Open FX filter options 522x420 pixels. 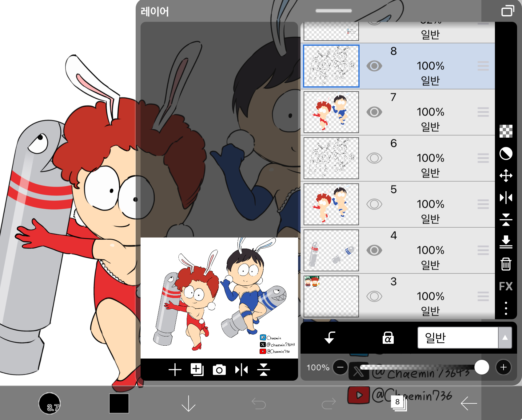pos(506,286)
